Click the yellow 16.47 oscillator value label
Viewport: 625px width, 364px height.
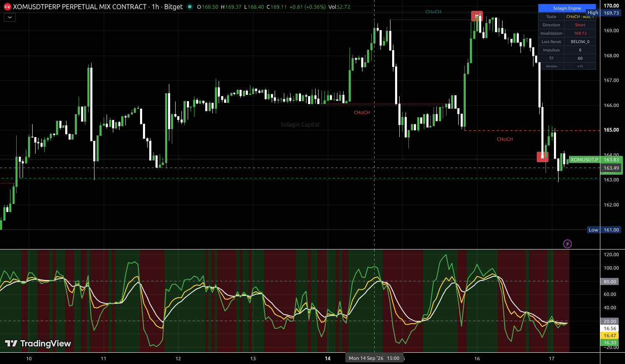pyautogui.click(x=610, y=336)
